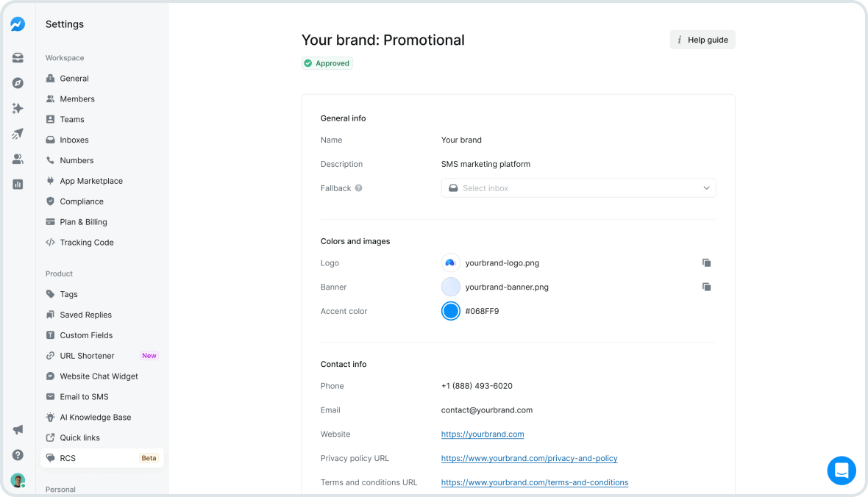Click your profile avatar at bottom left

pyautogui.click(x=18, y=479)
